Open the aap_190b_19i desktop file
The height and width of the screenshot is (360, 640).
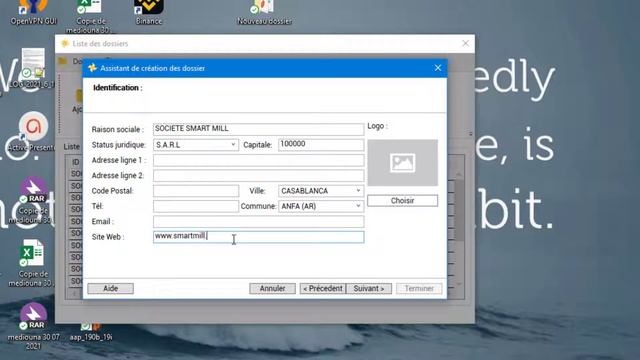[91, 331]
